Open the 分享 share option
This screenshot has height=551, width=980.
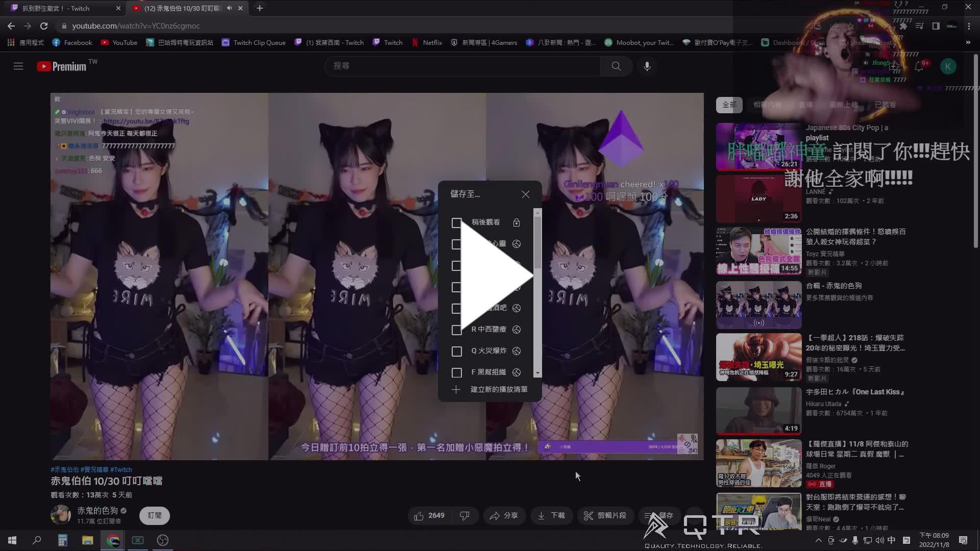[504, 515]
